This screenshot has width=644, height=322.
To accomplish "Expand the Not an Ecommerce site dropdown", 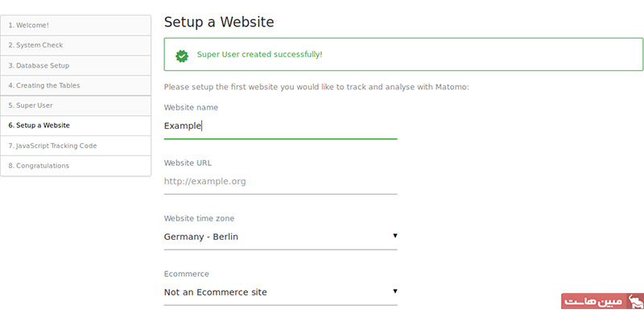I will [x=280, y=292].
